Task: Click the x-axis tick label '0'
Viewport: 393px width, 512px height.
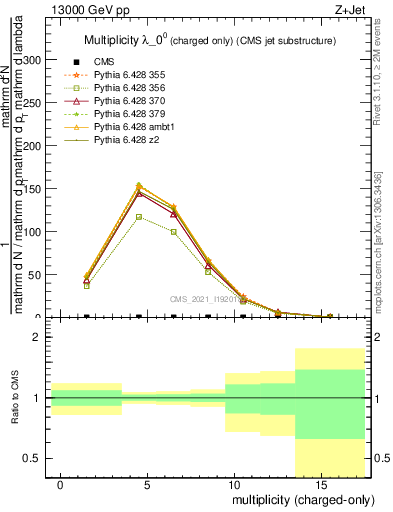Action: [x=60, y=485]
